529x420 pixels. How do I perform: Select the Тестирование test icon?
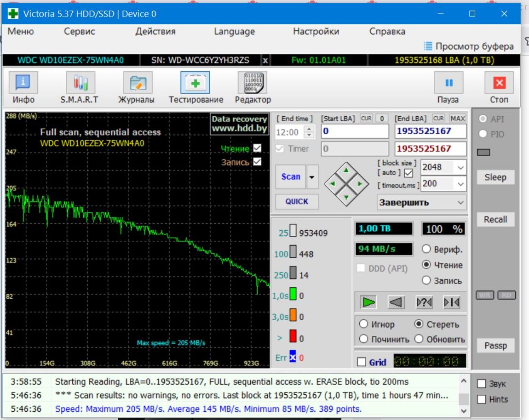(195, 84)
